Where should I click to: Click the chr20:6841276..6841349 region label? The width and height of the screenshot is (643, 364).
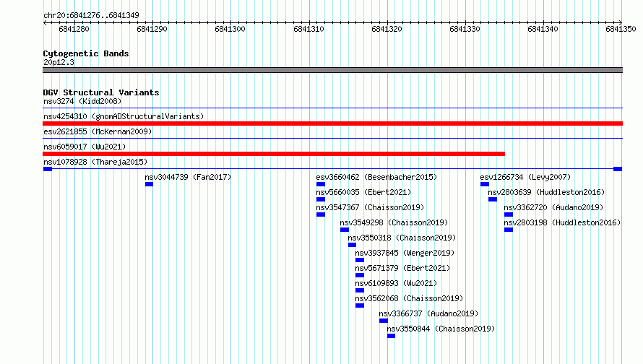91,15
